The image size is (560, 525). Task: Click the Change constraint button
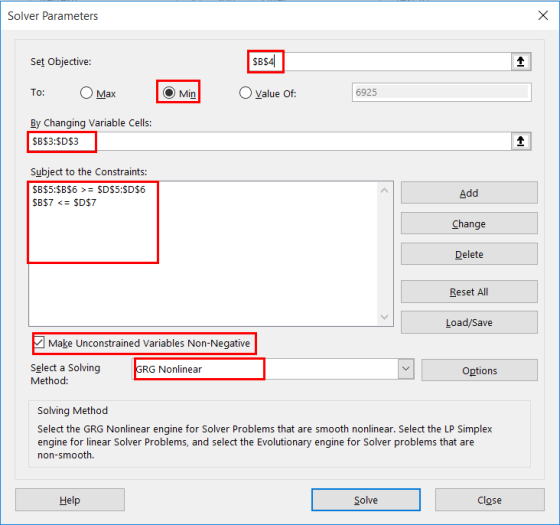(469, 224)
